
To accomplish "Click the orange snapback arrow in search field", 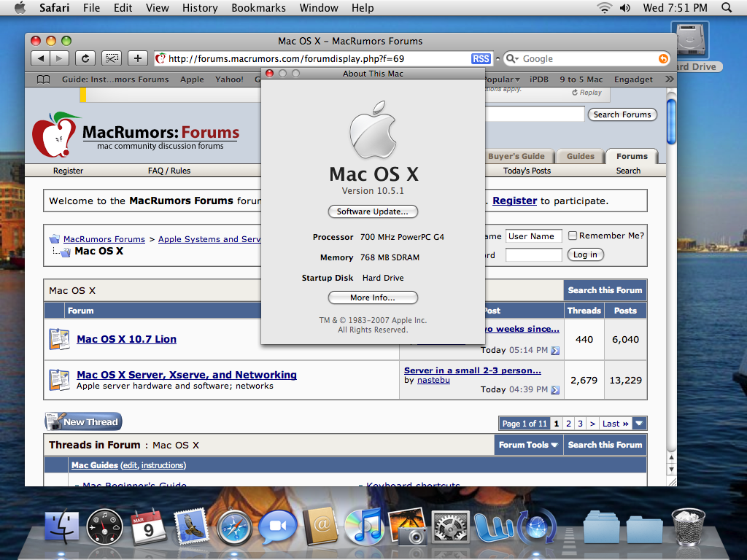I will tap(662, 58).
